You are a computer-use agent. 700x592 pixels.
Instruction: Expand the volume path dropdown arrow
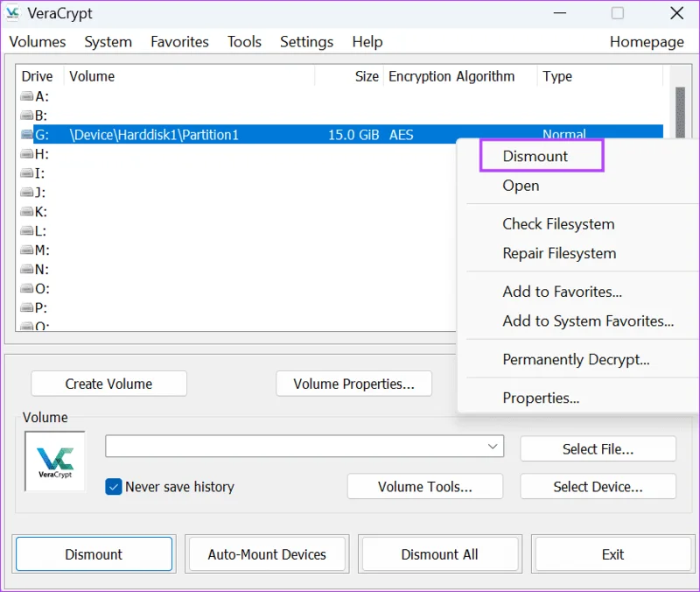point(493,447)
